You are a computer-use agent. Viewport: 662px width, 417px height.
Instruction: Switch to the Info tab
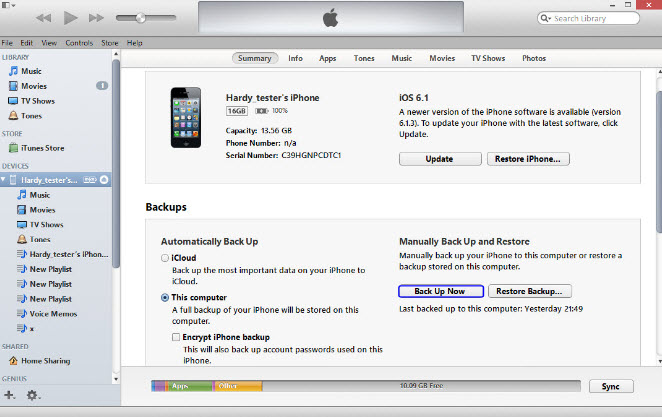tap(296, 58)
